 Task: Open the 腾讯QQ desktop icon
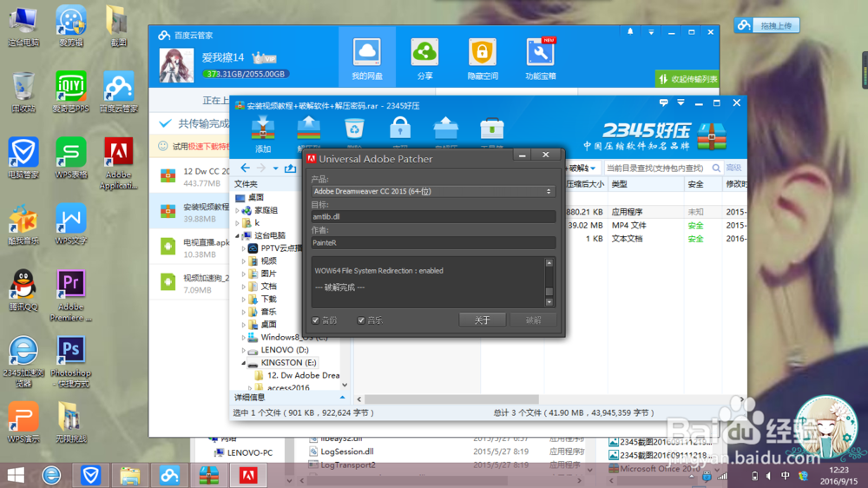point(23,290)
